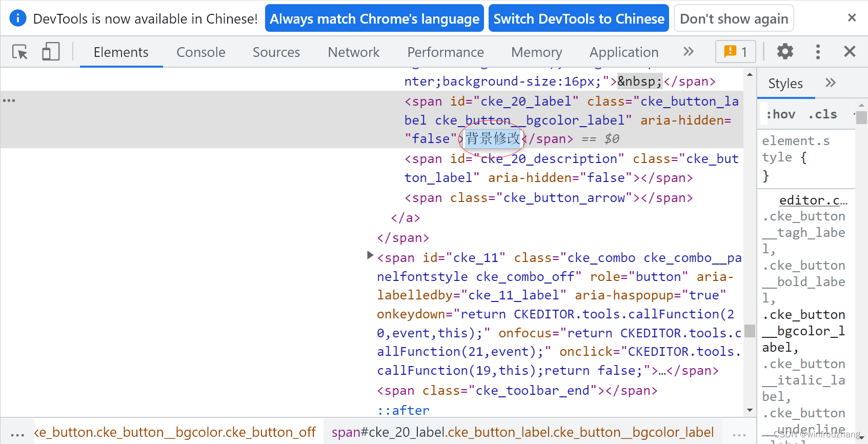Close the DevTools panel
Image resolution: width=868 pixels, height=444 pixels.
pos(850,51)
